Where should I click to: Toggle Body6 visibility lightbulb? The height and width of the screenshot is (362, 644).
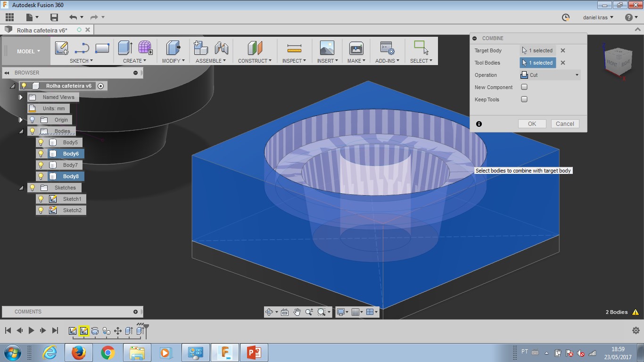(x=41, y=154)
